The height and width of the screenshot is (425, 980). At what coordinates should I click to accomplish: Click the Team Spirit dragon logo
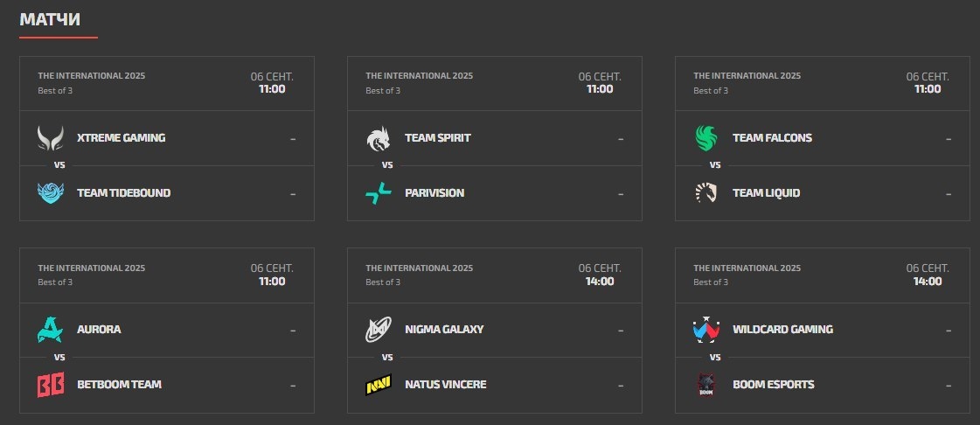[x=378, y=138]
